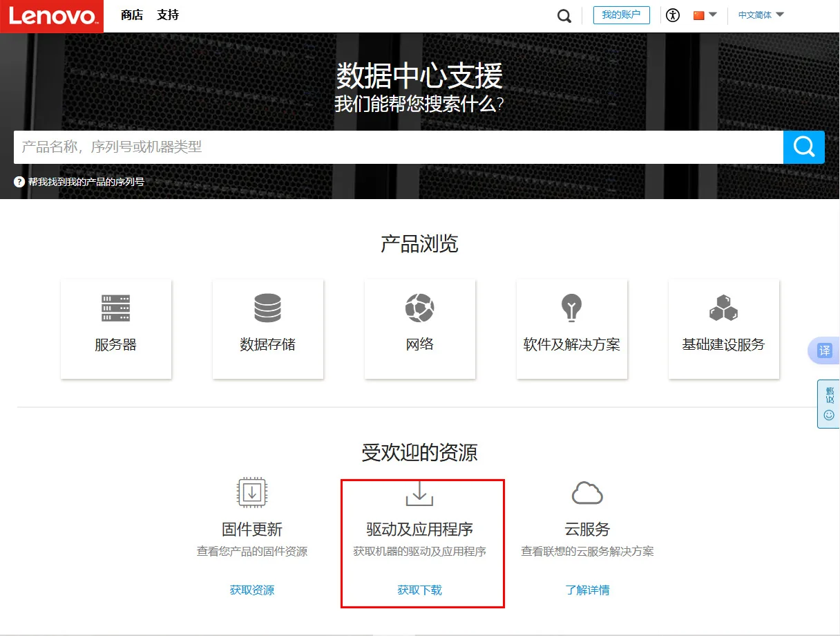Screen dimensions: 840x636
Task: Click the 我的账户 account button
Action: pyautogui.click(x=621, y=14)
